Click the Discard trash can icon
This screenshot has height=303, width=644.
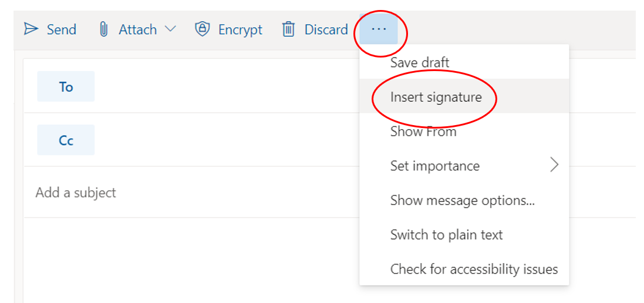288,29
